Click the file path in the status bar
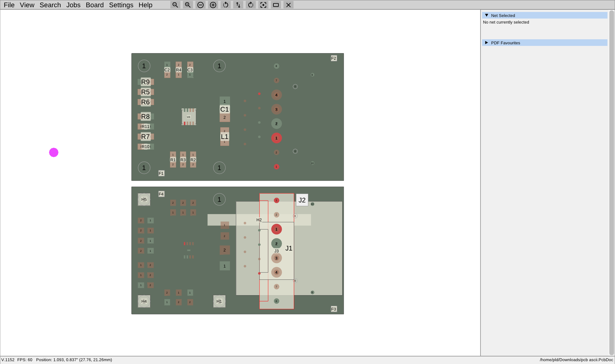The height and width of the screenshot is (364, 615). coord(576,360)
